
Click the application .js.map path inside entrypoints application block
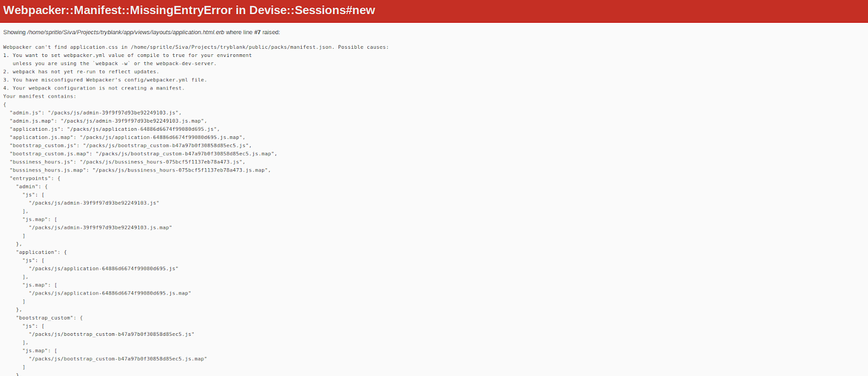tap(110, 294)
